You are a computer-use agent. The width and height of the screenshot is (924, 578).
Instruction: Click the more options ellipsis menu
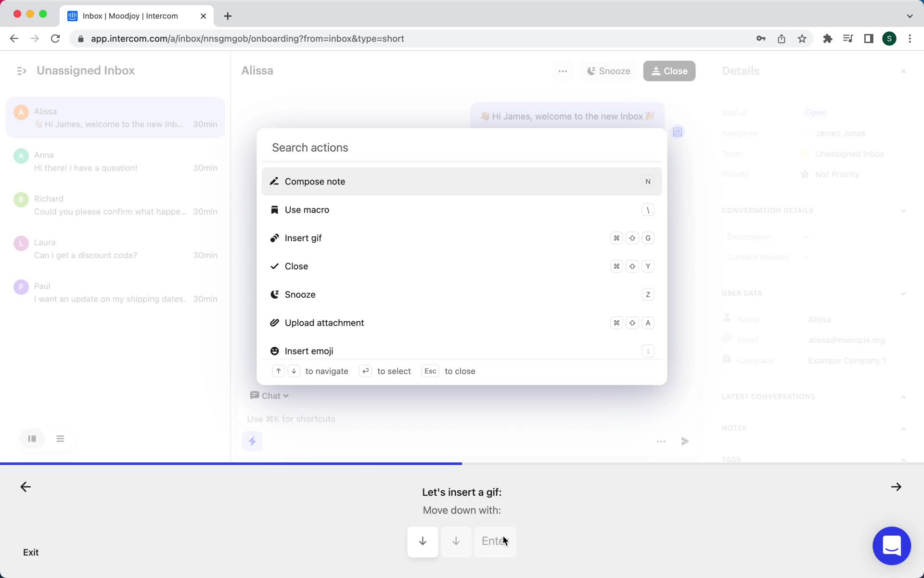[562, 71]
